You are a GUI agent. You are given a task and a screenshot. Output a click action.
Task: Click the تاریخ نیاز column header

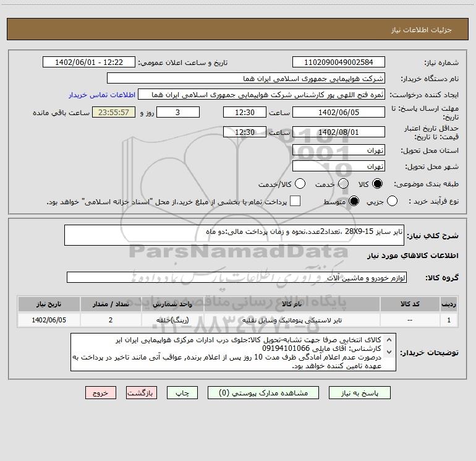coord(49,304)
